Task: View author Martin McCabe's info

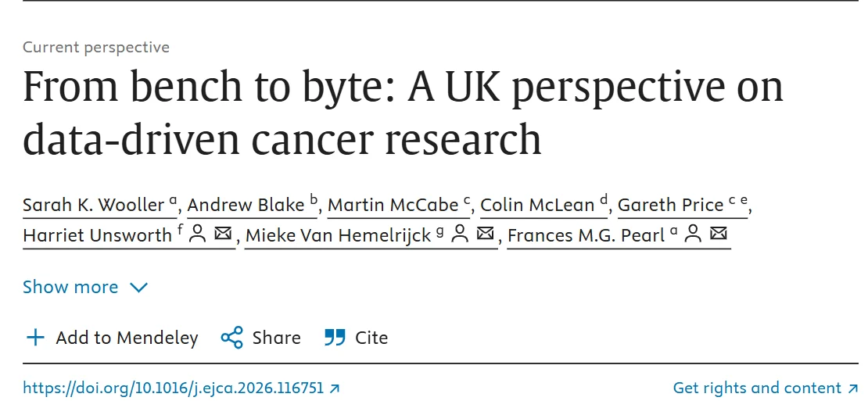Action: tap(393, 206)
